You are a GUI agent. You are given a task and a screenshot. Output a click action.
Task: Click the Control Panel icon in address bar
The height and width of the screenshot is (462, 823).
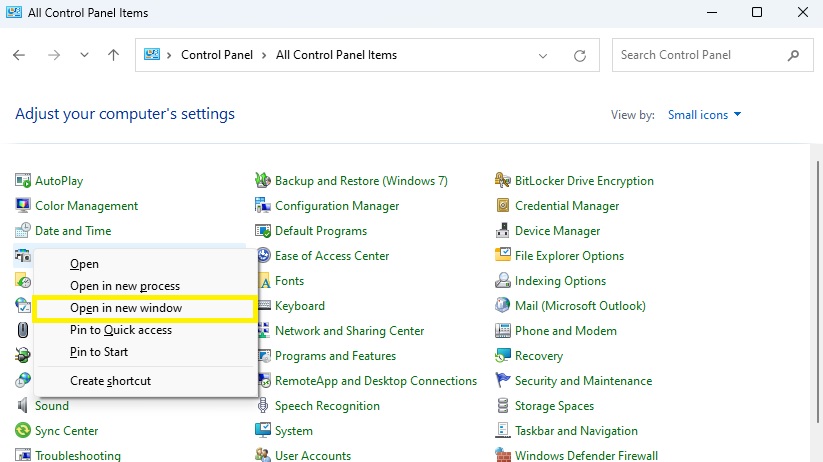click(x=152, y=55)
